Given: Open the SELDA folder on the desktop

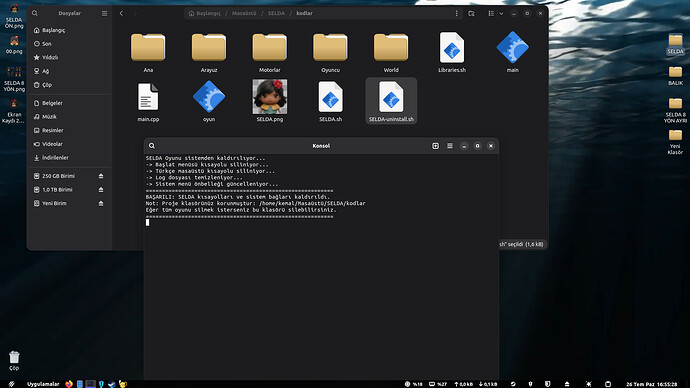Looking at the screenshot, I should [x=675, y=44].
